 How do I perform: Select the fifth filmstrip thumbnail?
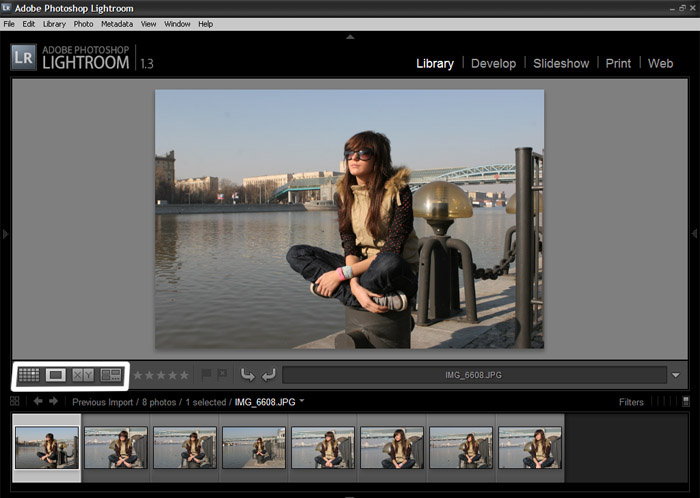click(323, 447)
